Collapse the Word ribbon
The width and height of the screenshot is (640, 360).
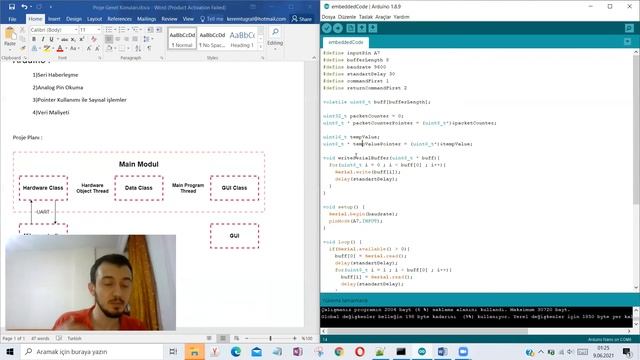tap(313, 58)
